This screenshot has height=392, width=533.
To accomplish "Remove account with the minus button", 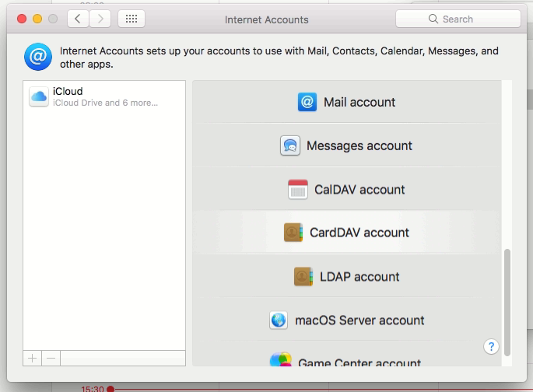I will click(51, 358).
